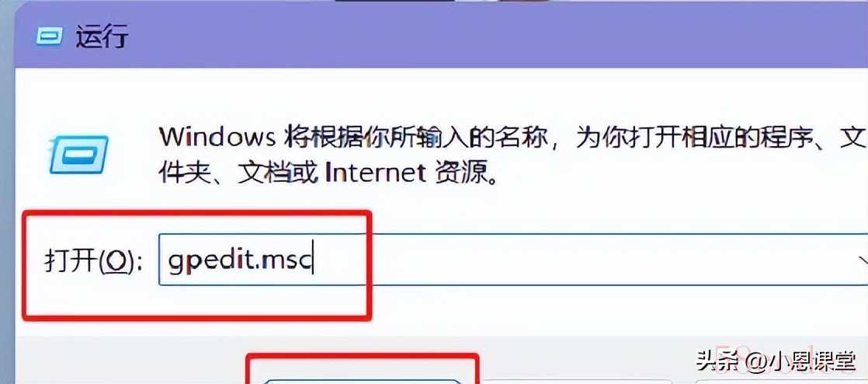Screen dimensions: 868x384
Task: Click the 运行 window title text
Action: [103, 37]
